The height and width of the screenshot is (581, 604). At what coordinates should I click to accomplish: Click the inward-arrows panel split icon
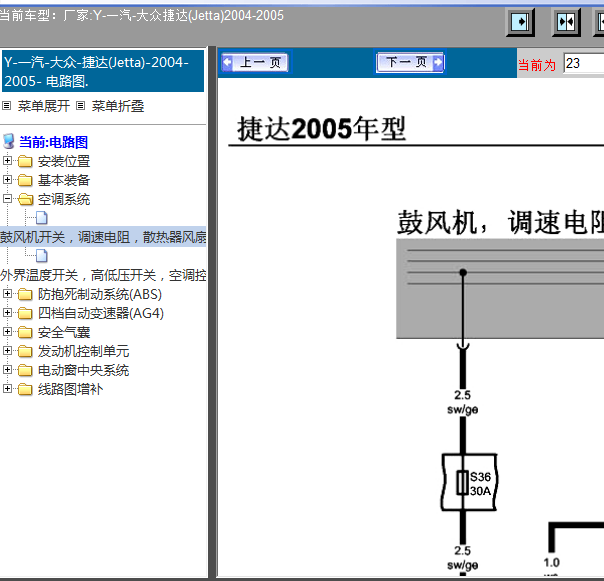click(566, 22)
